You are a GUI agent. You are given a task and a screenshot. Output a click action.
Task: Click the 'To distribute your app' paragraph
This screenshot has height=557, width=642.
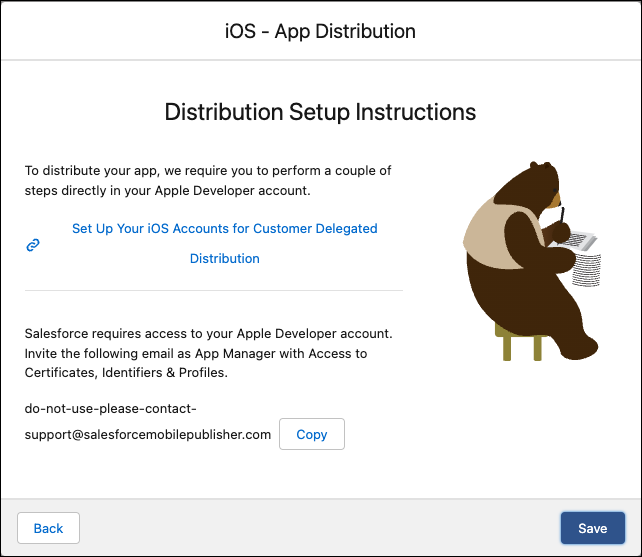(208, 181)
